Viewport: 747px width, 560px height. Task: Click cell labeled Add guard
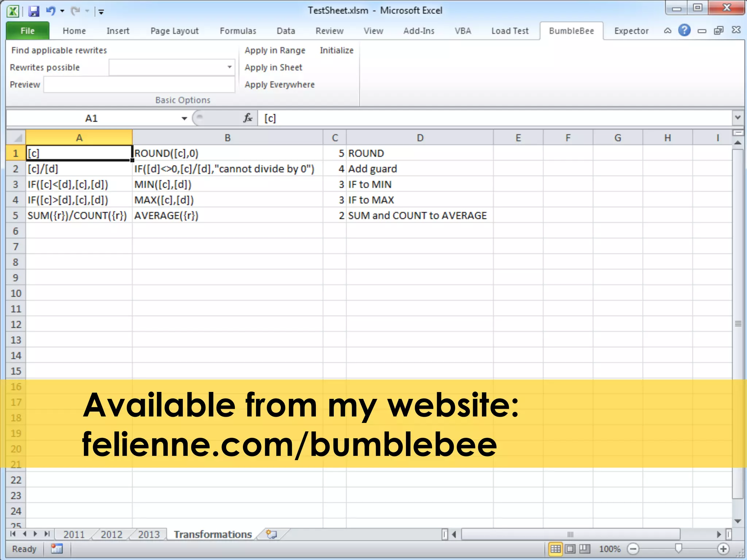[420, 169]
